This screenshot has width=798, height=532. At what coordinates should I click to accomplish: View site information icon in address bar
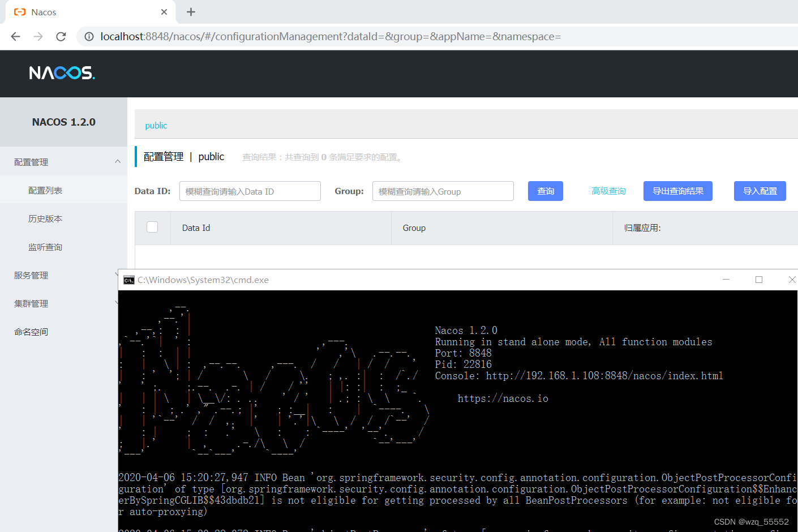pyautogui.click(x=89, y=36)
